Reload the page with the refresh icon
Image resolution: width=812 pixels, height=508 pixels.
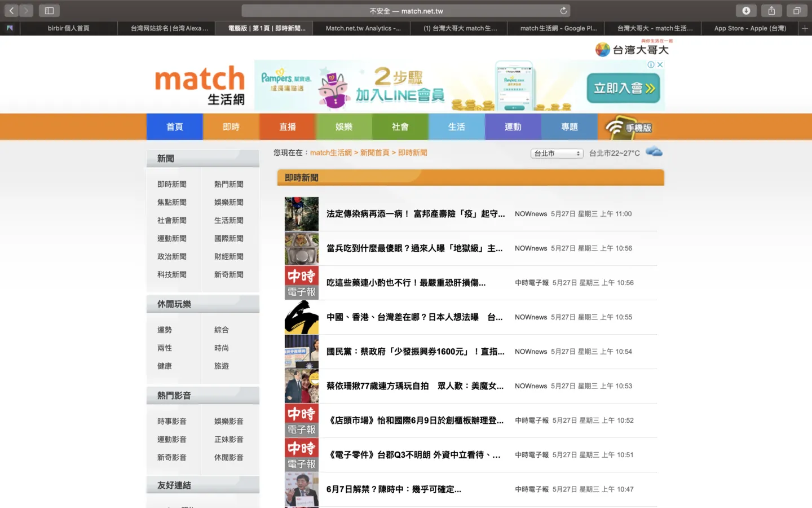(563, 11)
